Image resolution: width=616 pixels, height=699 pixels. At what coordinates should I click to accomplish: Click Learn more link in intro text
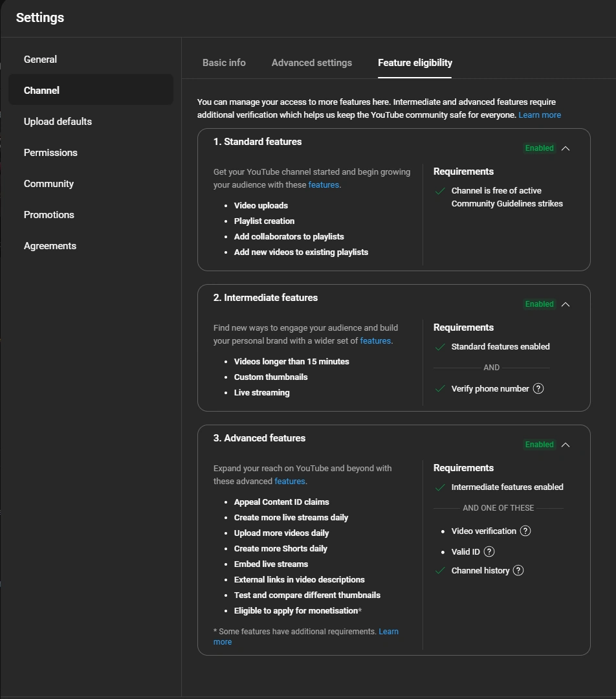click(x=540, y=115)
